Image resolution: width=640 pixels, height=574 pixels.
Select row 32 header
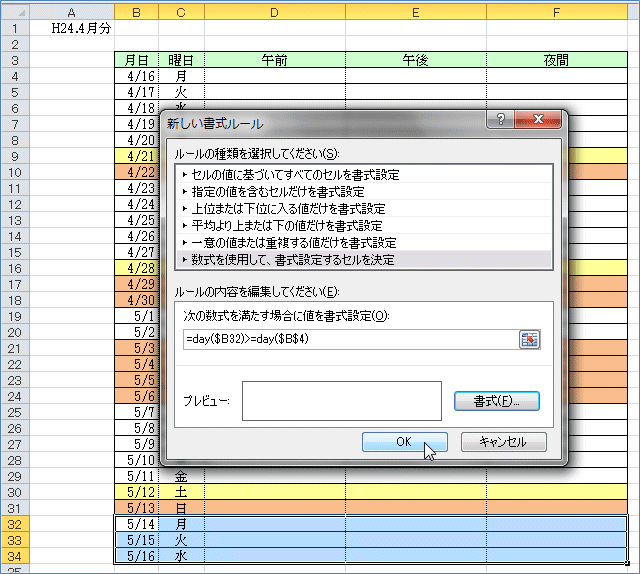click(x=15, y=524)
